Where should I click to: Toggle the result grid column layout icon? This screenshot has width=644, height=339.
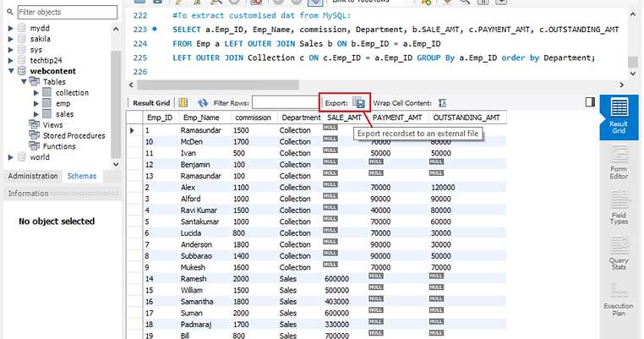pyautogui.click(x=183, y=103)
